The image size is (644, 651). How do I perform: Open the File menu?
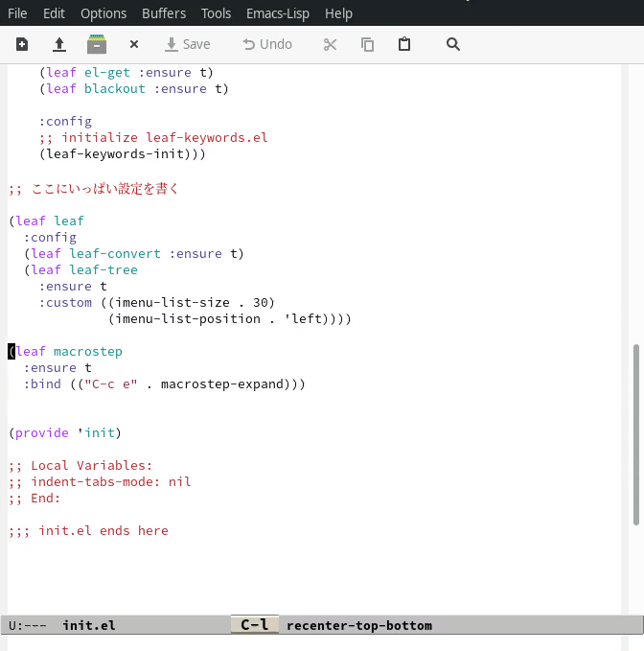17,13
